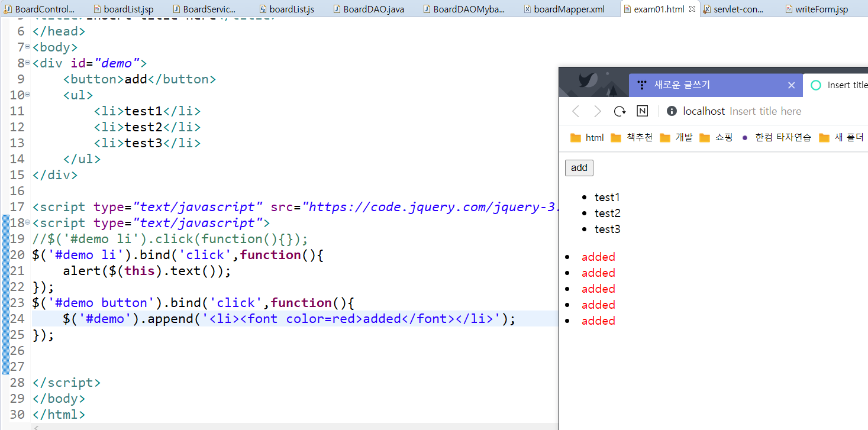Viewport: 868px width, 430px height.
Task: Click the horizontal scrollbar below the editor
Action: (295, 426)
